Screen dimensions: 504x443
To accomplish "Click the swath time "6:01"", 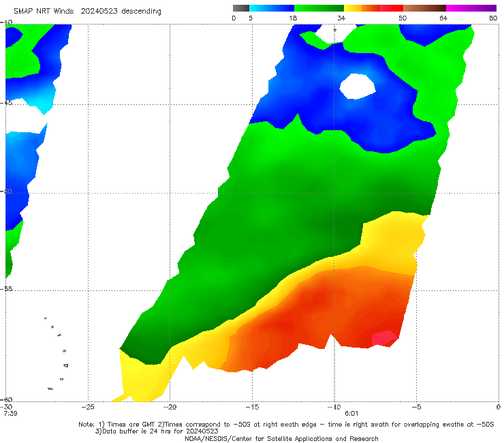I will tap(351, 414).
